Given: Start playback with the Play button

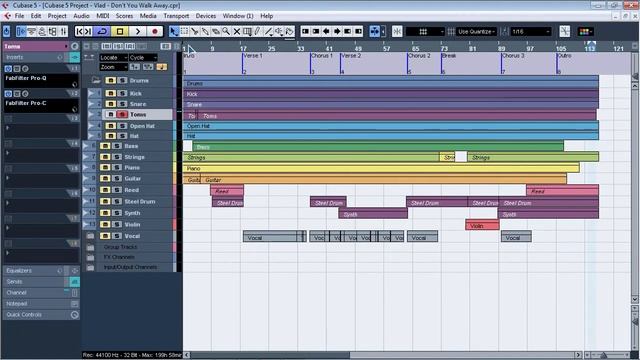Looking at the screenshot, I should point(138,31).
